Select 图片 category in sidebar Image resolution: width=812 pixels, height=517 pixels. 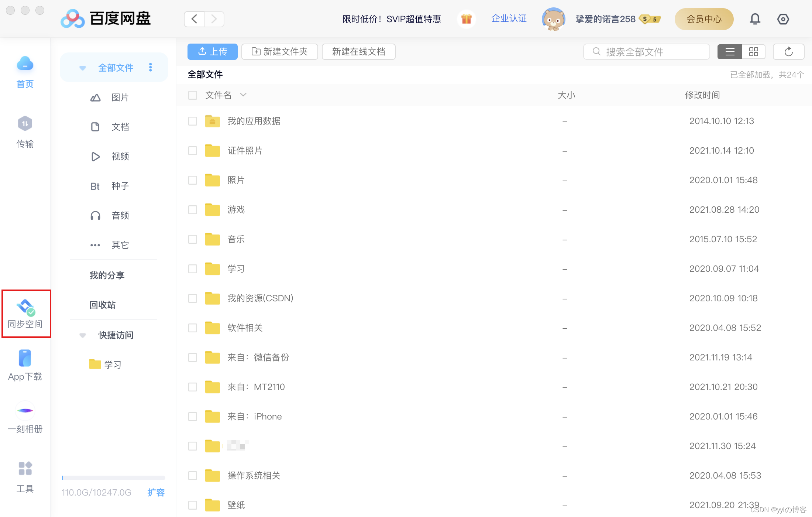(x=120, y=97)
